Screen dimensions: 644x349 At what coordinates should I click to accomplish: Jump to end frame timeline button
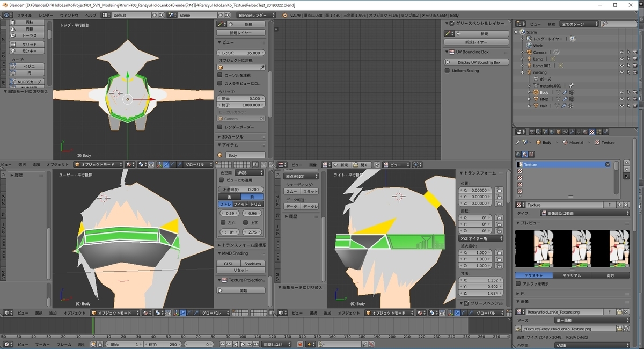[256, 344]
